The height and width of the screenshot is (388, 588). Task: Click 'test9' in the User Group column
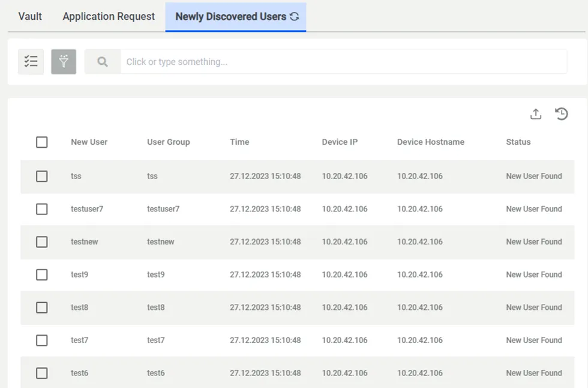point(155,274)
